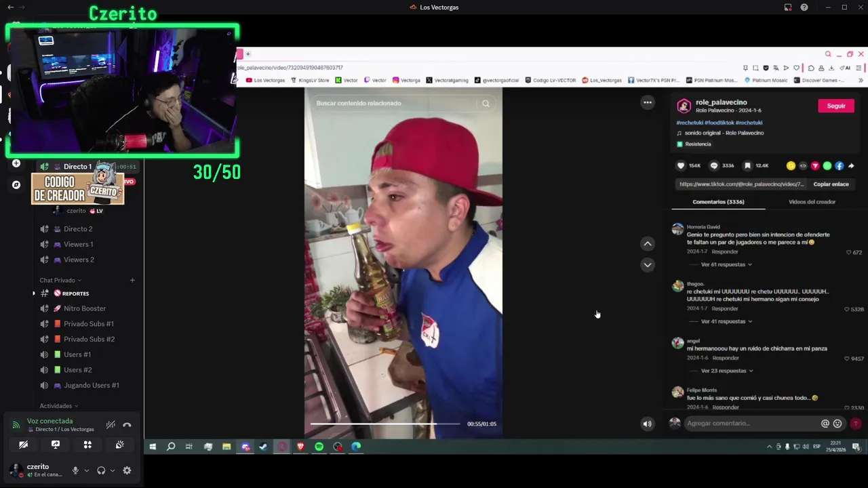This screenshot has width=868, height=488.
Task: Expand replies under Herreria David's comment
Action: point(726,264)
